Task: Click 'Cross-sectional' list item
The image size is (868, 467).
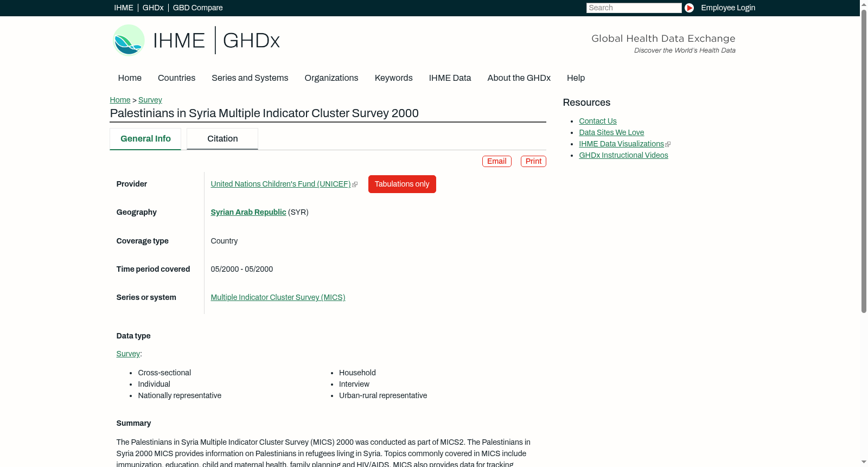Action: coord(164,373)
